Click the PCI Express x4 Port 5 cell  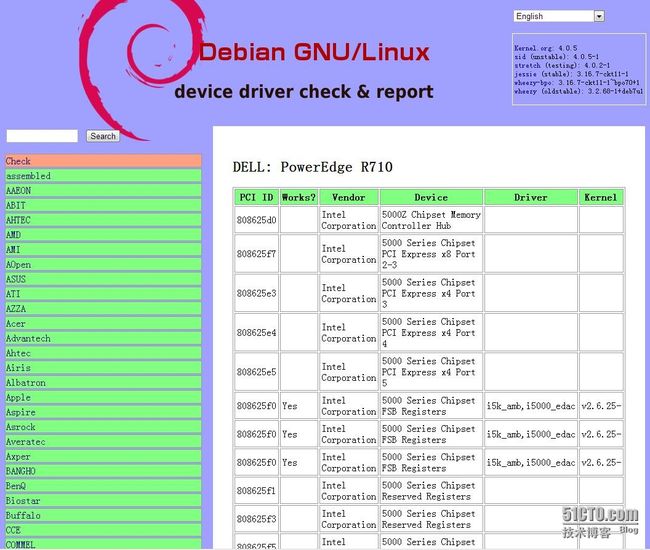click(x=431, y=372)
